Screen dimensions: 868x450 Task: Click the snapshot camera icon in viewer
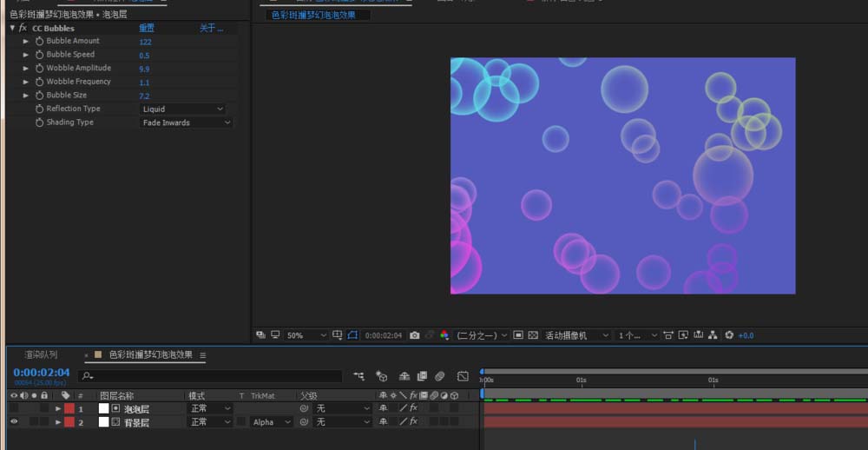(415, 335)
